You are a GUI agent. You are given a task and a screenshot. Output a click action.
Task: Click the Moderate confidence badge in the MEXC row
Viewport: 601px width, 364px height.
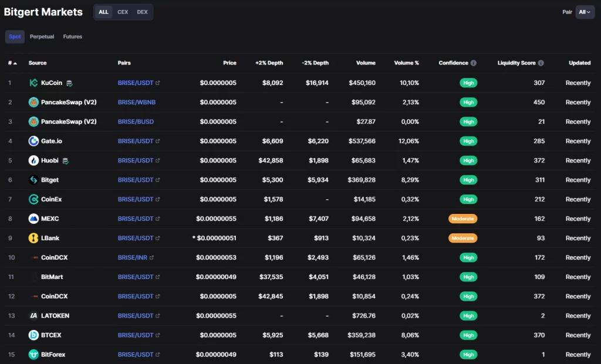click(462, 219)
